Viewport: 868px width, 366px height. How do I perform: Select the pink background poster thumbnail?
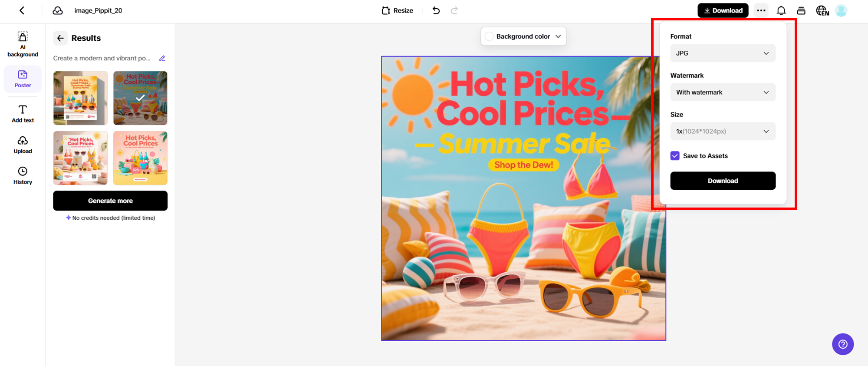point(140,158)
